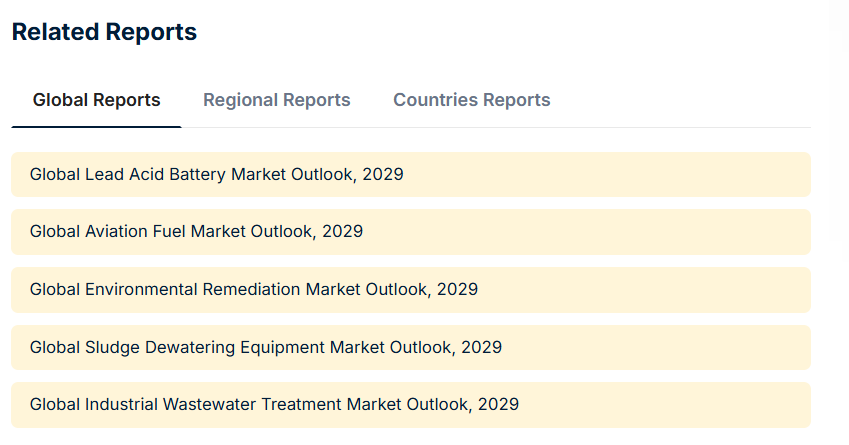Open the Regional Reports tab
Image resolution: width=849 pixels, height=445 pixels.
pyautogui.click(x=276, y=100)
